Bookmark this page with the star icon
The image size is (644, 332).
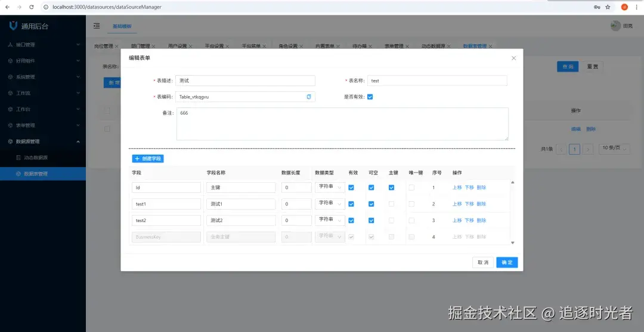(608, 7)
